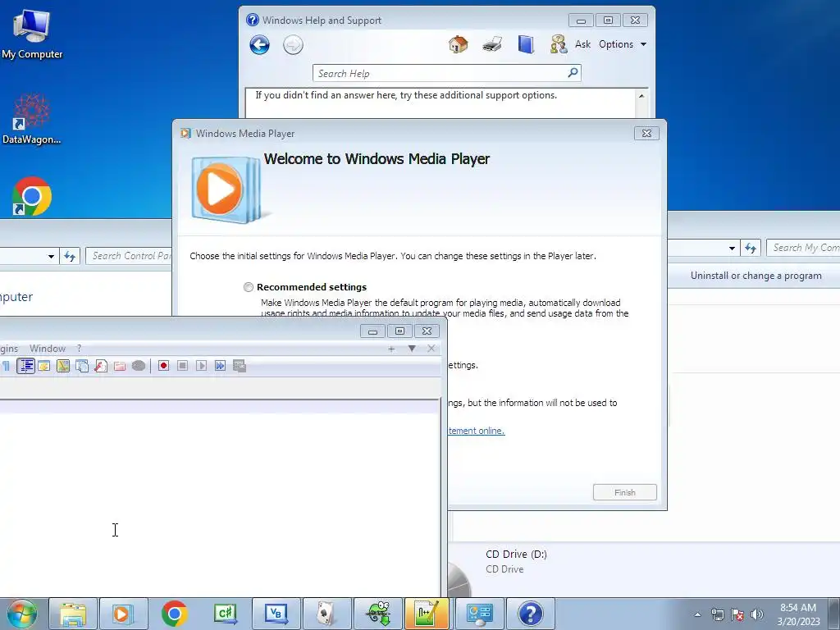Open Windows Explorer from the taskbar
This screenshot has width=840, height=630.
(x=73, y=614)
